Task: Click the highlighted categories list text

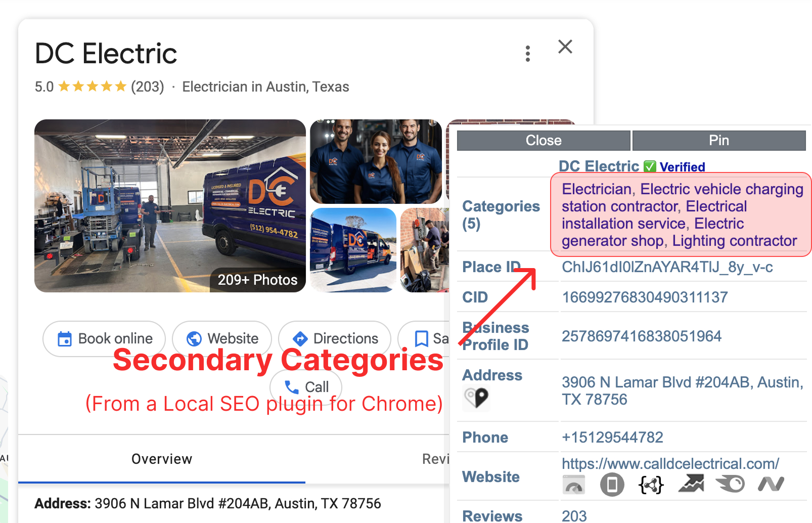Action: click(682, 215)
